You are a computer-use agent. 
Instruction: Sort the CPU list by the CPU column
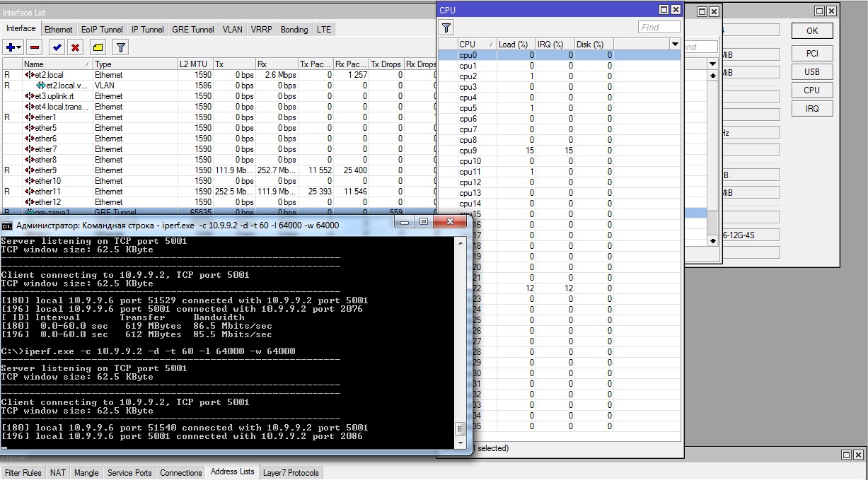476,44
